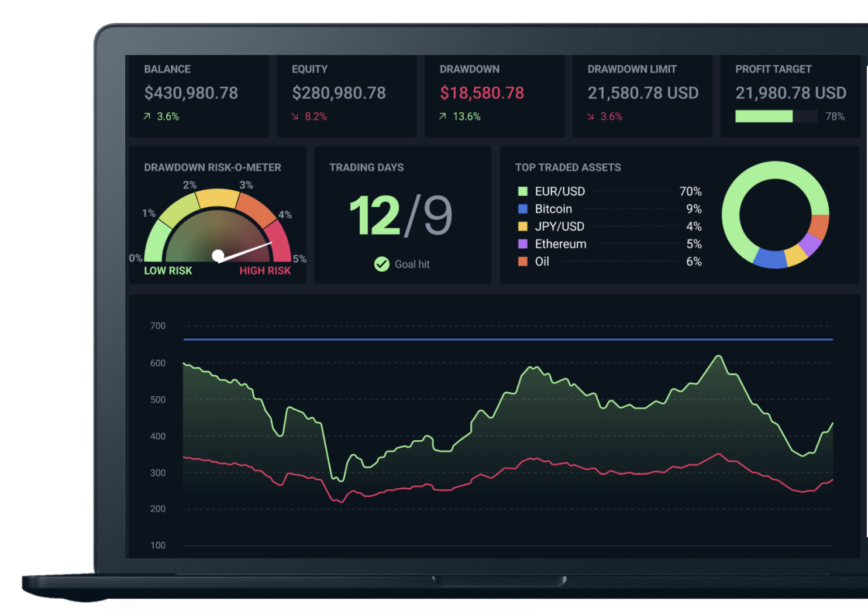Screen dimensions: 868x611
Task: Click the Bitcoin 9% share value
Action: [x=694, y=209]
